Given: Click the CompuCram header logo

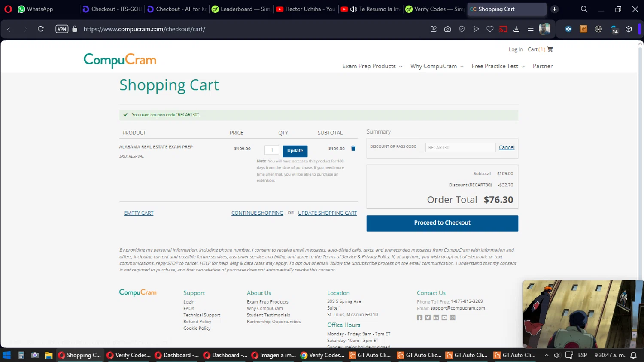Looking at the screenshot, I should 120,60.
